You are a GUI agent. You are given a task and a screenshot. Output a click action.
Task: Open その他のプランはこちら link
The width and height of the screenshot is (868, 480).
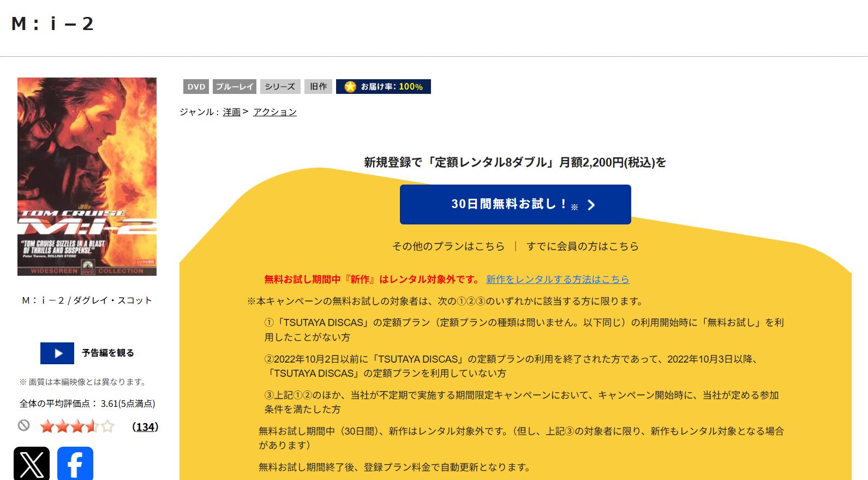(448, 246)
